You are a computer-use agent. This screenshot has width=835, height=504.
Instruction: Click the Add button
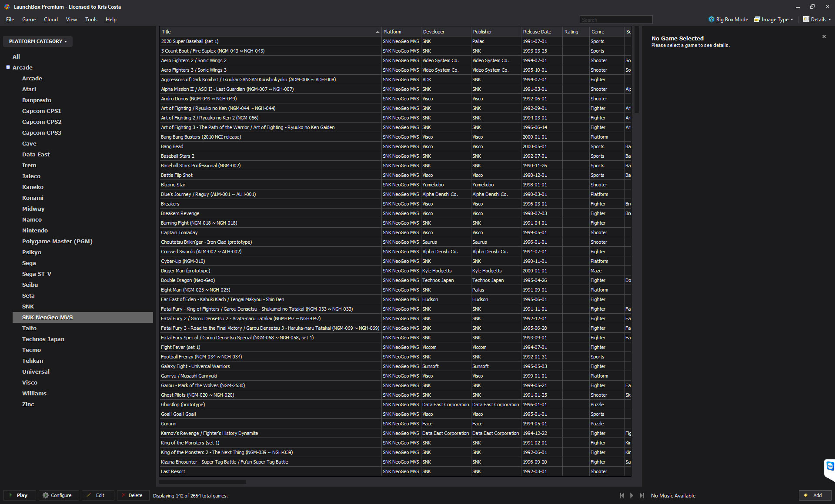tap(815, 495)
